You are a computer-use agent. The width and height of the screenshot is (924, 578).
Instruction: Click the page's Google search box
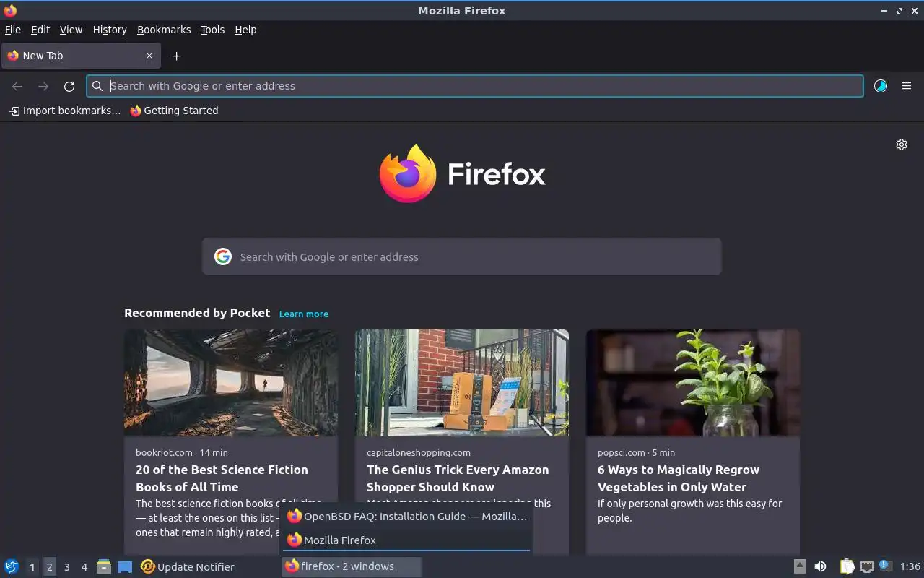click(462, 256)
